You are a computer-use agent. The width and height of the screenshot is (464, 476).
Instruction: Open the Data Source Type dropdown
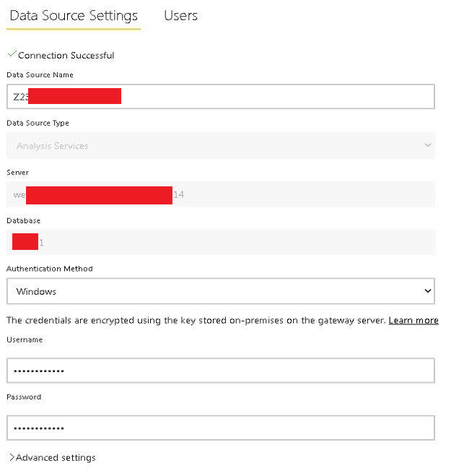(x=221, y=145)
